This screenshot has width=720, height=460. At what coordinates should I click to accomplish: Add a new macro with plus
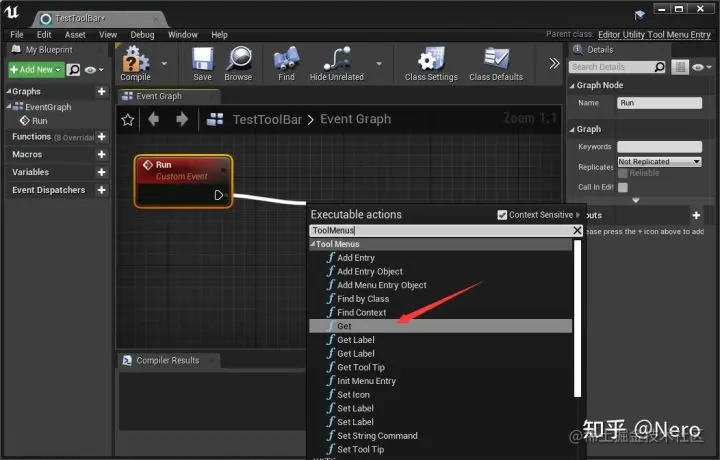(x=101, y=154)
